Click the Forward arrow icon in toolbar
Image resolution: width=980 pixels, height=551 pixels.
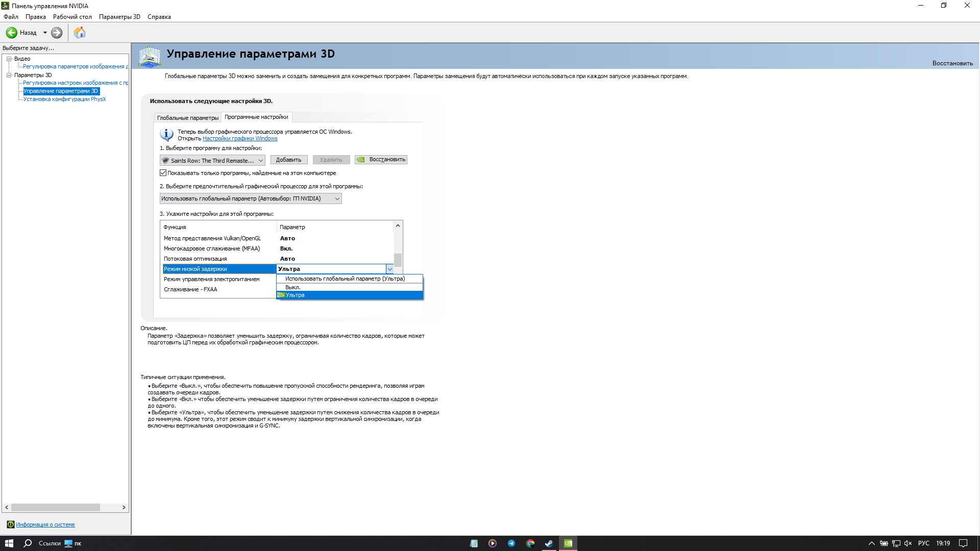click(x=57, y=33)
